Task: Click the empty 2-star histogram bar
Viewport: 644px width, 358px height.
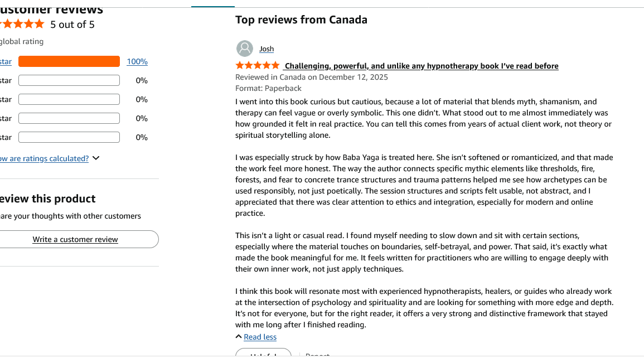Action: point(69,118)
